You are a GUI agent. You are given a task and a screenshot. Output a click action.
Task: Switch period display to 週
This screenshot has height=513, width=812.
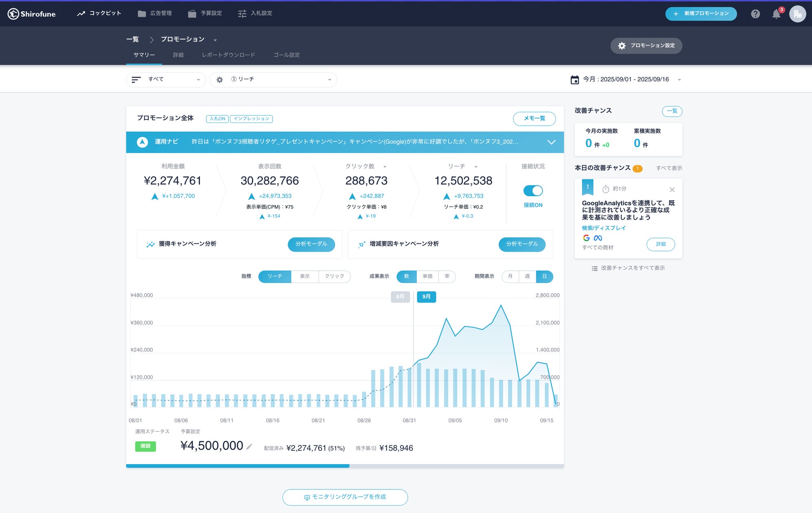click(x=527, y=276)
